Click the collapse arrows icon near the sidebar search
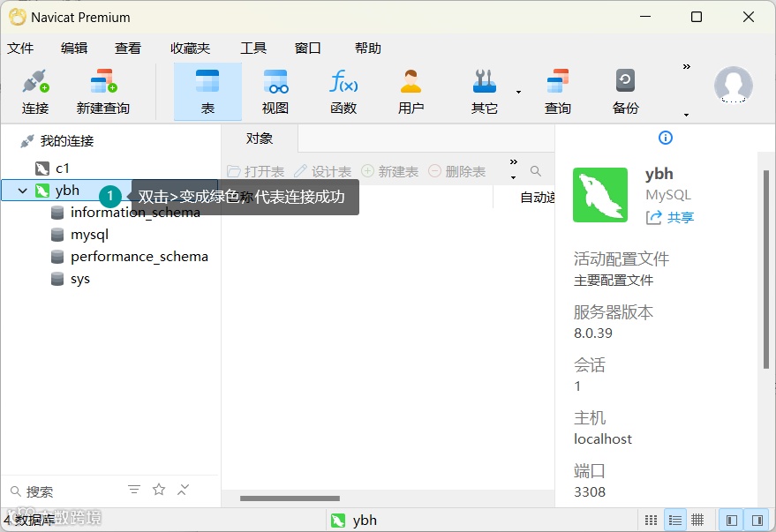This screenshot has width=776, height=532. pos(183,490)
